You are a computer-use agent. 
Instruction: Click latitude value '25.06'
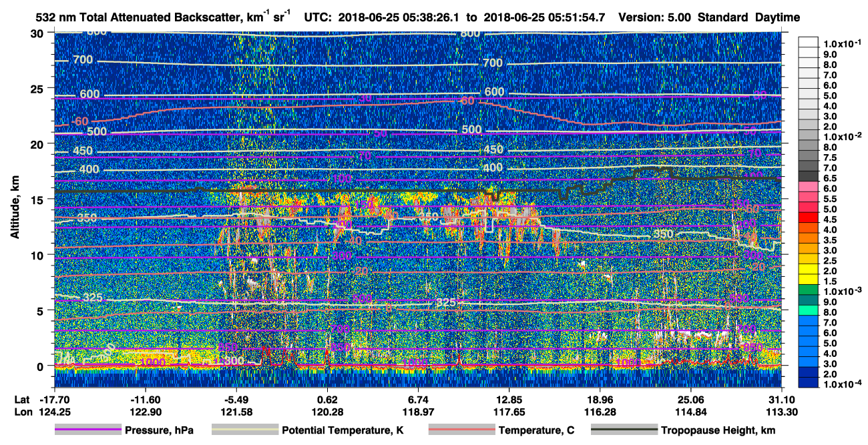click(x=691, y=398)
